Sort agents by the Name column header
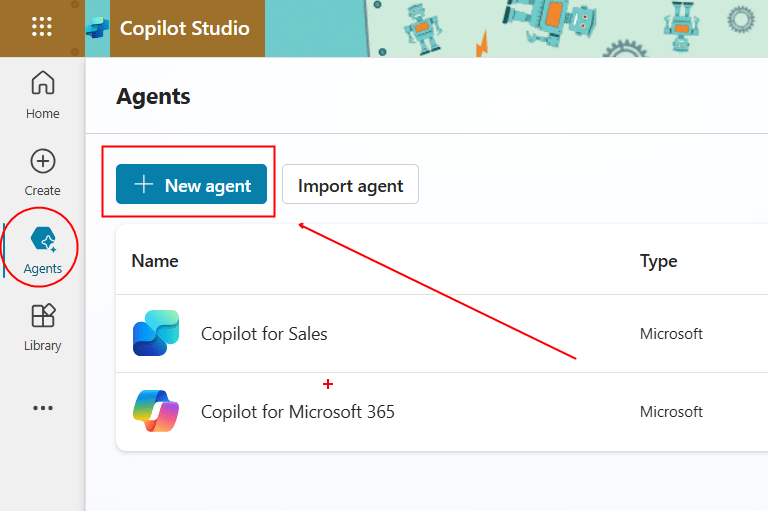The height and width of the screenshot is (511, 768). pos(155,261)
